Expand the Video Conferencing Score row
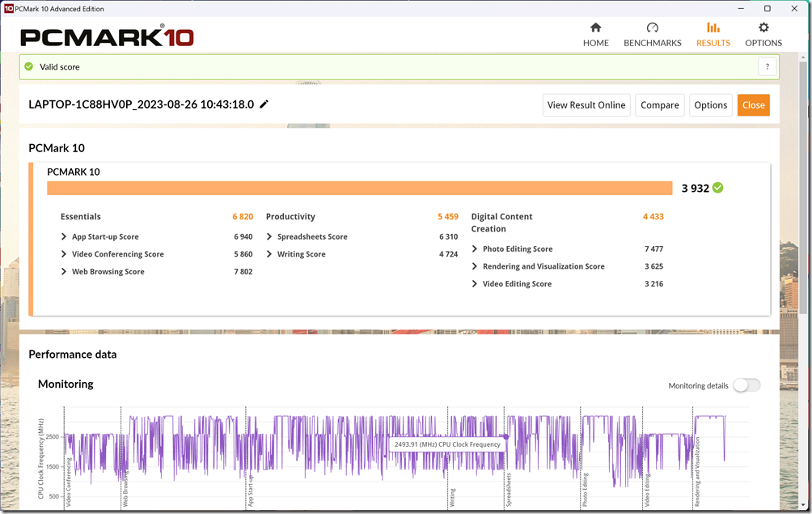The width and height of the screenshot is (812, 514). click(65, 254)
